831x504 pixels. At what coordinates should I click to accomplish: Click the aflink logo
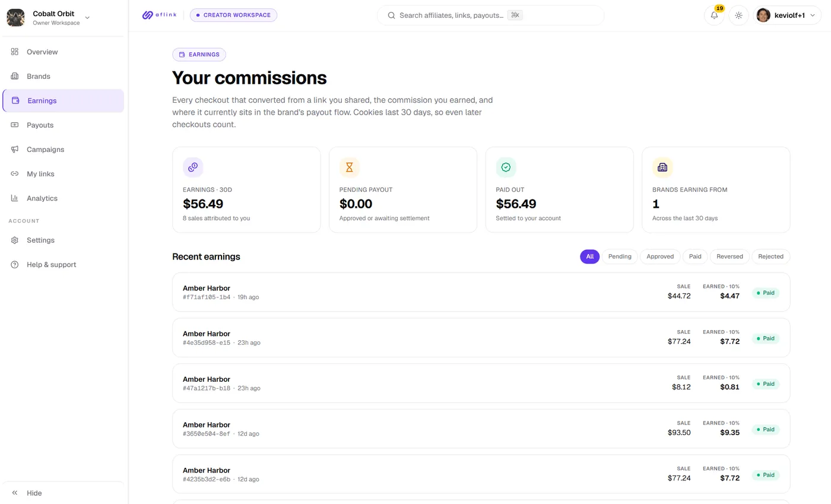[159, 15]
